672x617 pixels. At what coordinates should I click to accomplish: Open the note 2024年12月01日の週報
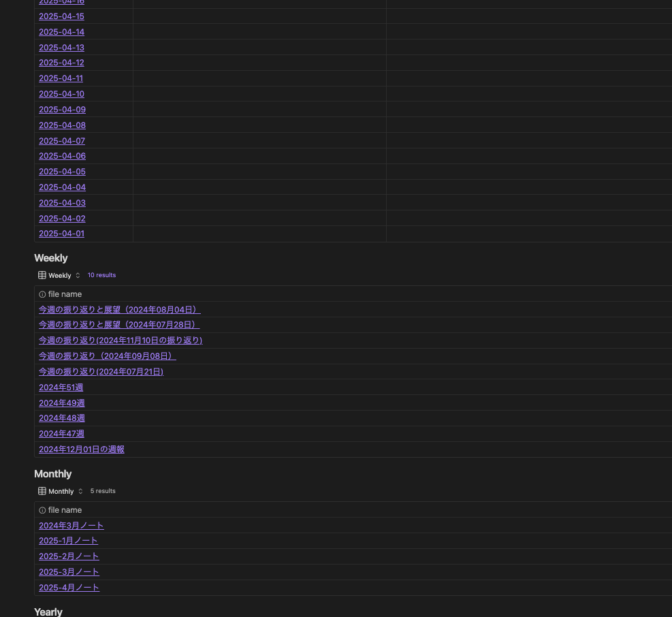click(x=82, y=449)
